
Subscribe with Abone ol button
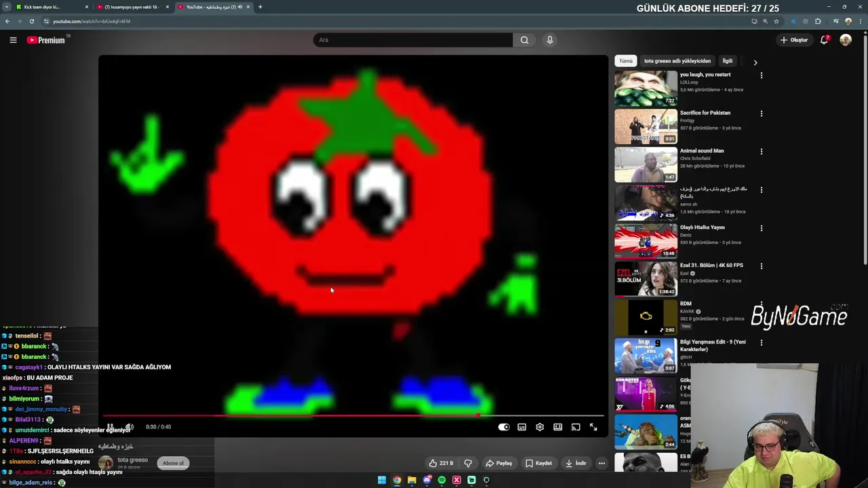coord(173,463)
